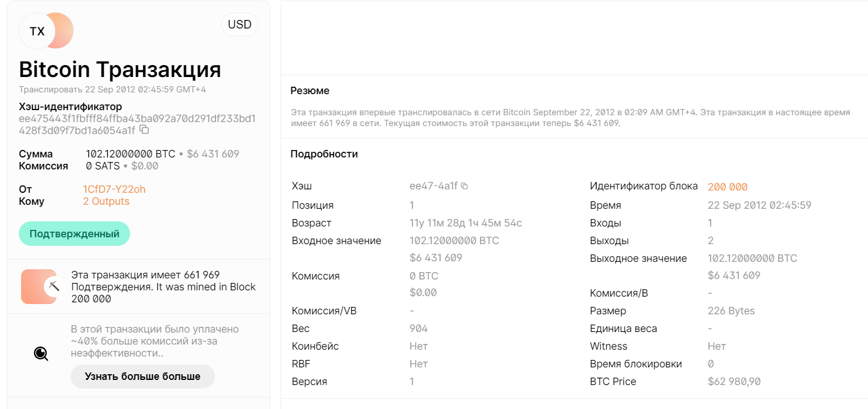
Task: Click the Подтвержденный status badge
Action: 74,234
